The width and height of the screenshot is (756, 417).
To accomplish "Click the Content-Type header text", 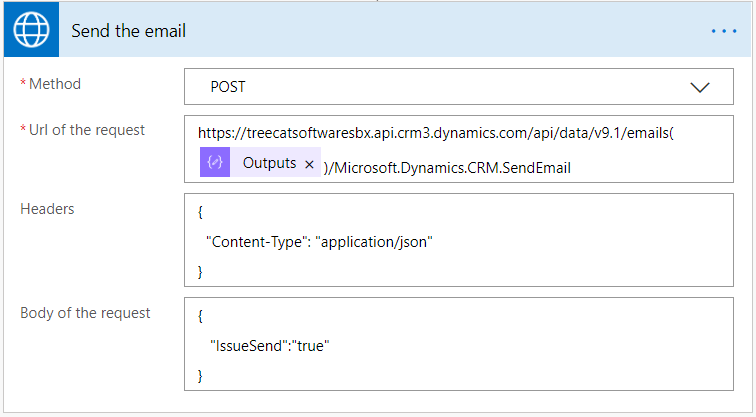I will click(x=319, y=242).
